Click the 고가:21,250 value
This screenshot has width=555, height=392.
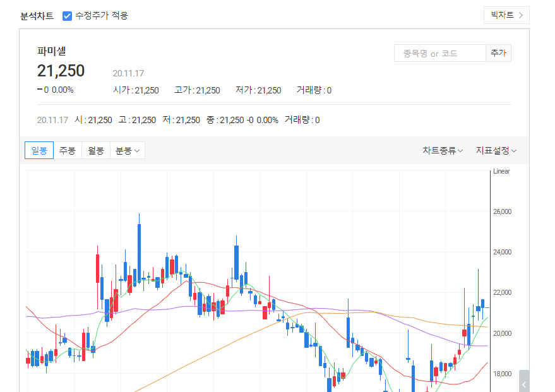(197, 90)
